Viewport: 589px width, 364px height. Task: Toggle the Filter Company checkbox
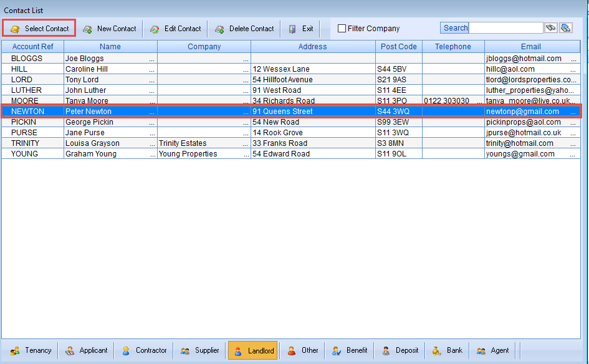tap(342, 29)
